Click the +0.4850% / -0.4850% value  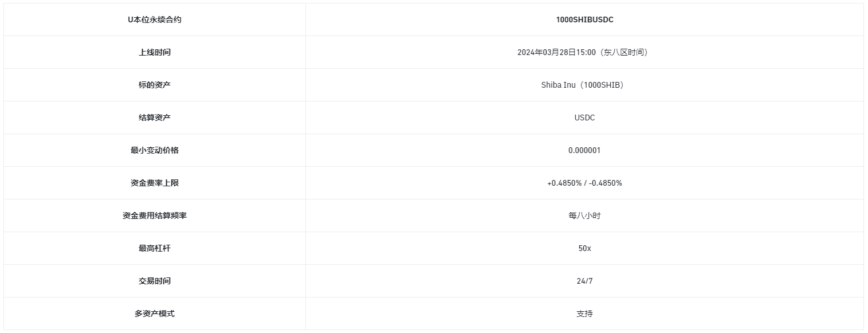(x=584, y=183)
